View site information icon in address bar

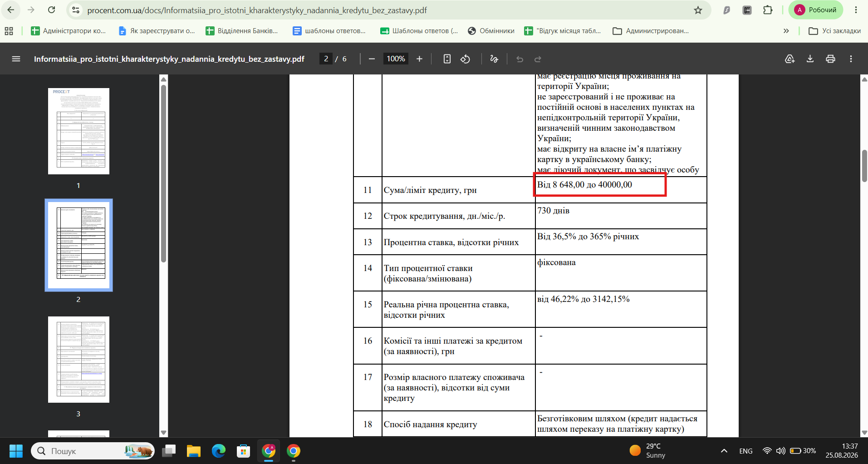pos(76,10)
